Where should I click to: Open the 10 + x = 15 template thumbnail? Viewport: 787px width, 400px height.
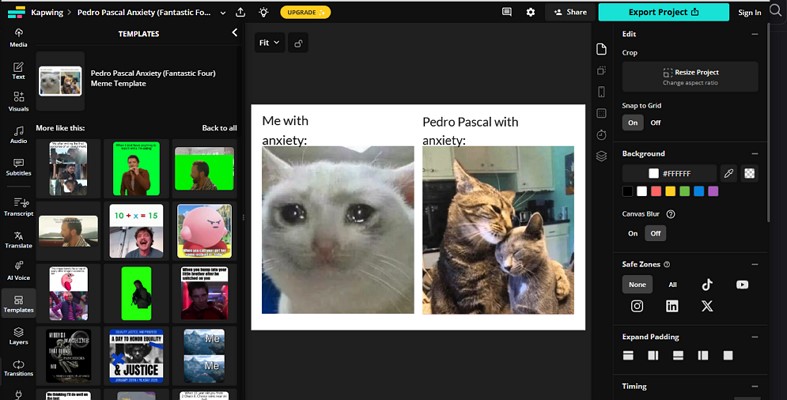136,230
